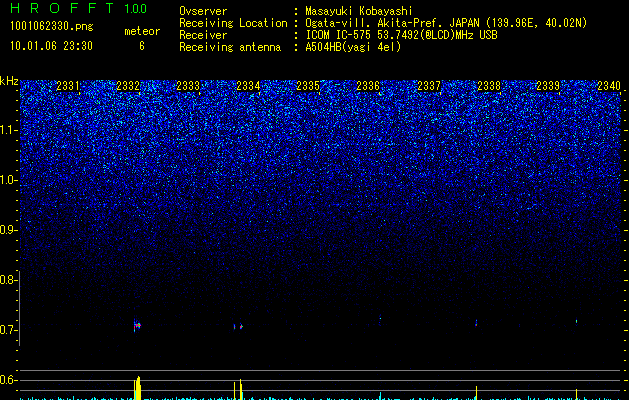This screenshot has width=629, height=400.
Task: Click the Receiving Location label
Action: pyautogui.click(x=233, y=23)
